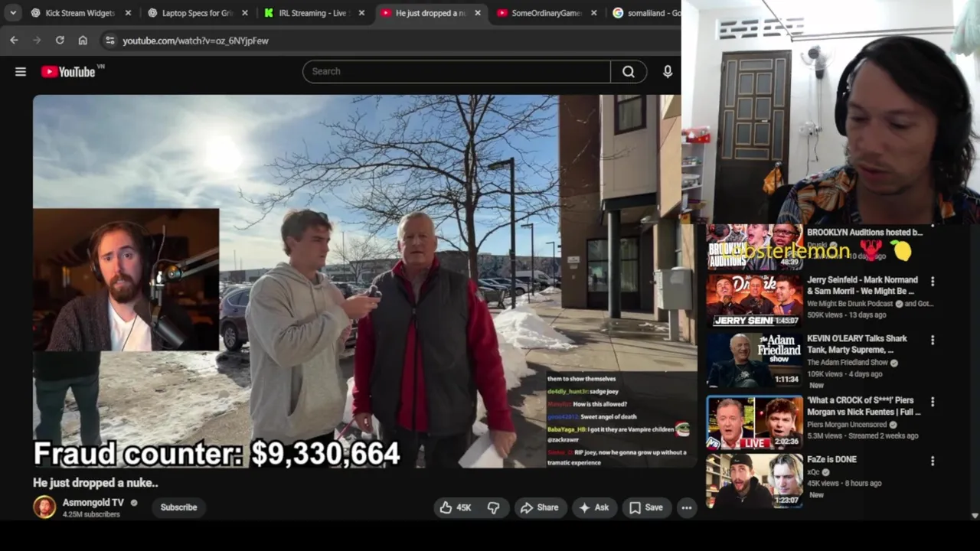Like the video with 45K thumbs up
Screen dimensions: 980x551
pos(455,507)
